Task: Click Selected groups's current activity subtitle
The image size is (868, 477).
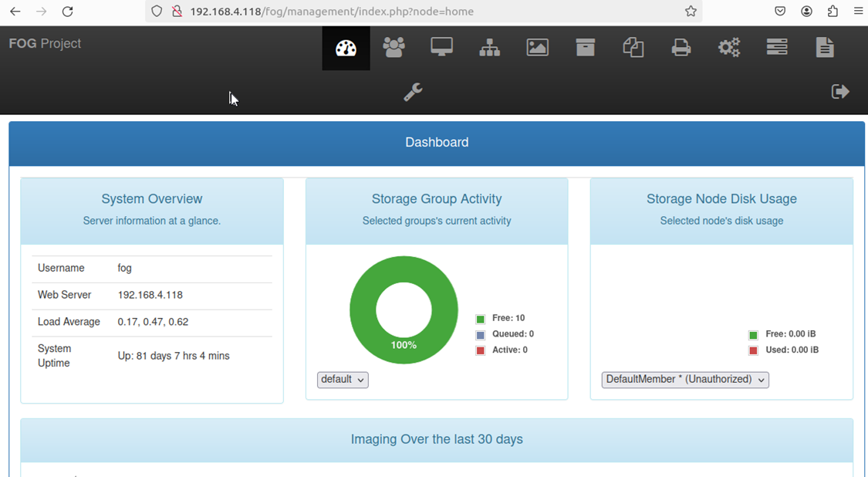Action: (437, 221)
